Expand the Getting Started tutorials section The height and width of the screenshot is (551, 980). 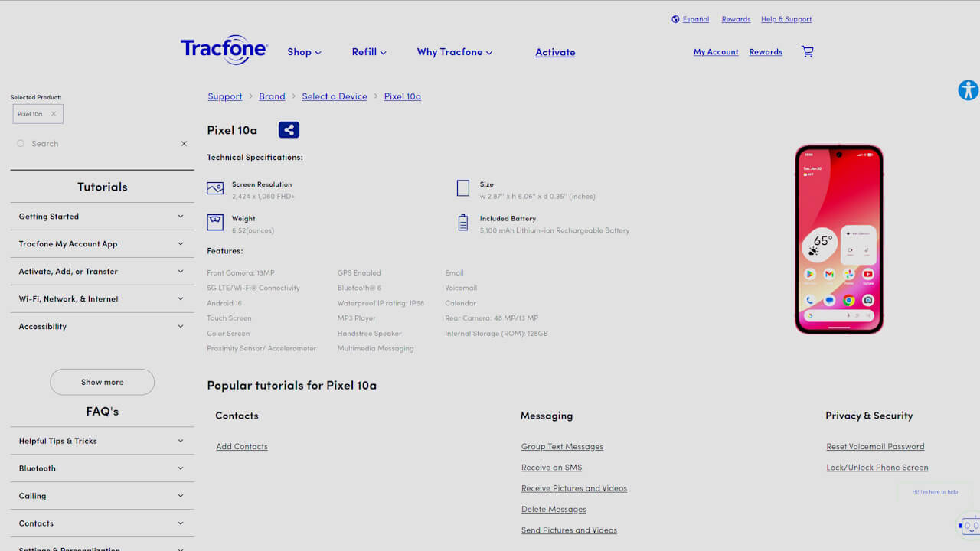click(102, 217)
